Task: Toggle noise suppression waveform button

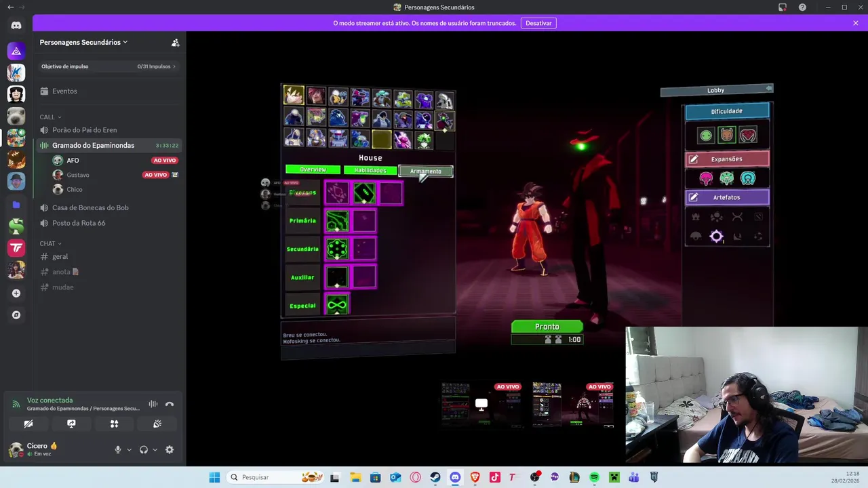Action: [x=153, y=404]
